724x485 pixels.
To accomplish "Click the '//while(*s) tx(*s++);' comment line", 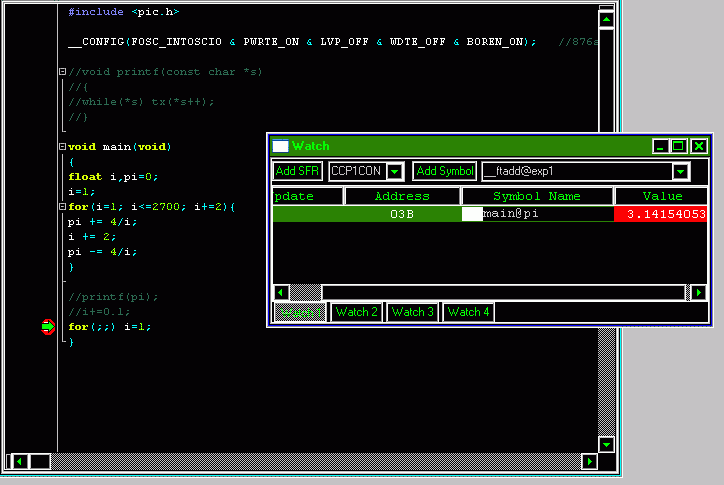I will [x=141, y=102].
